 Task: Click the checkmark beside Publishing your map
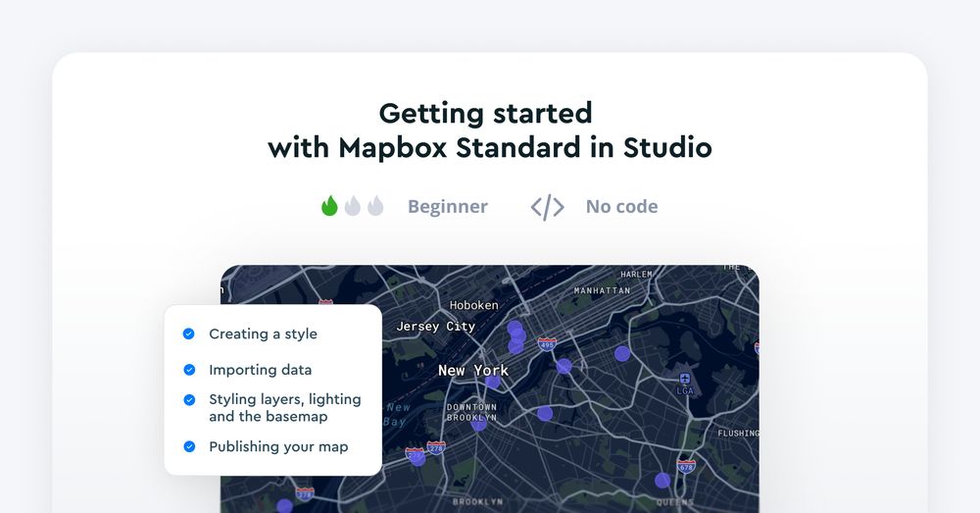coord(189,446)
